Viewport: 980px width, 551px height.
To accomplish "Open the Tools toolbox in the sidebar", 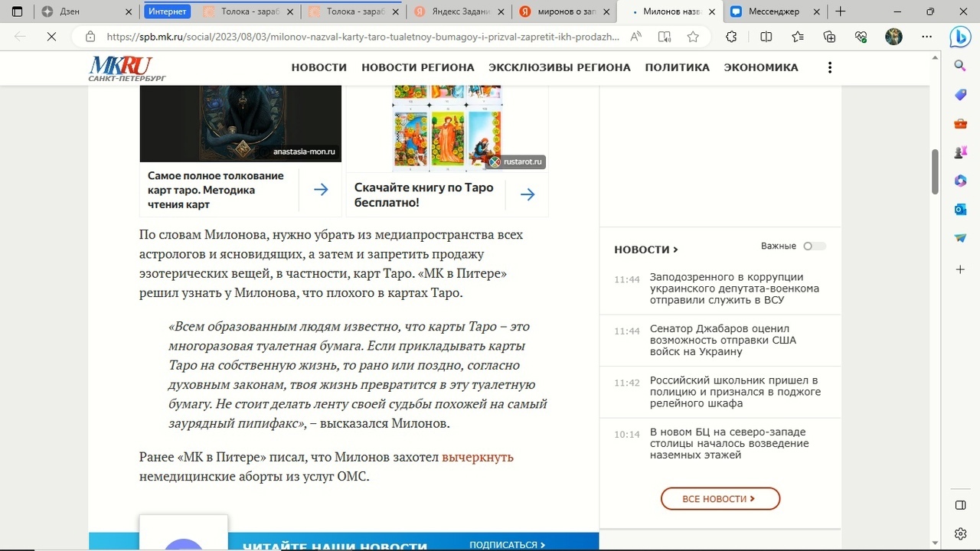I will (x=960, y=122).
